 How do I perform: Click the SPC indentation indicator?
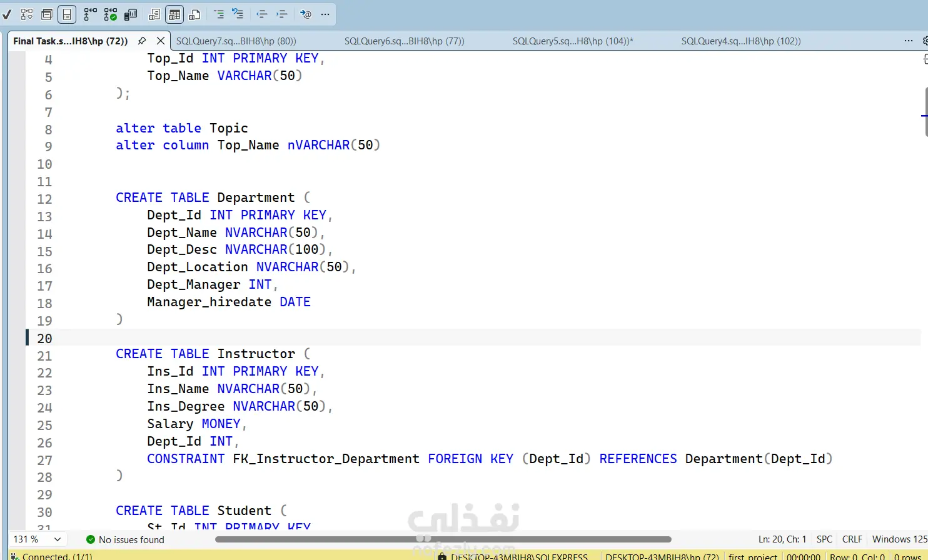click(x=824, y=539)
